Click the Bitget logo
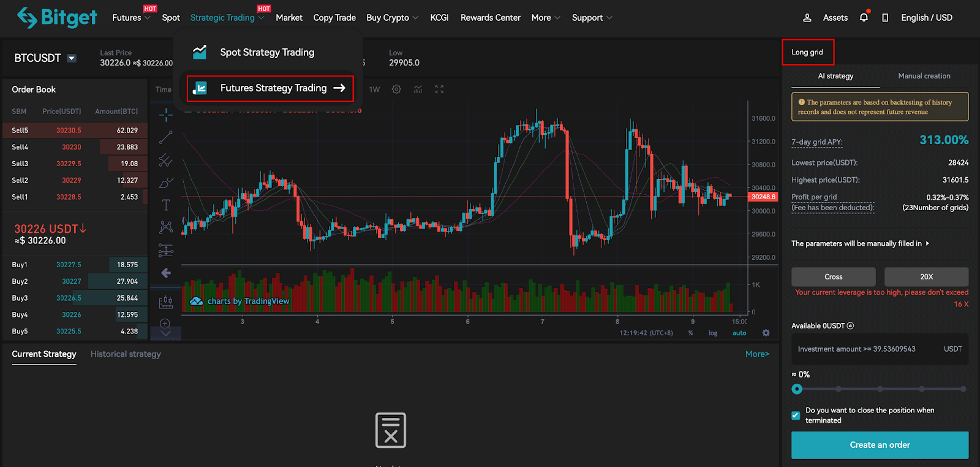This screenshot has height=467, width=980. click(56, 18)
